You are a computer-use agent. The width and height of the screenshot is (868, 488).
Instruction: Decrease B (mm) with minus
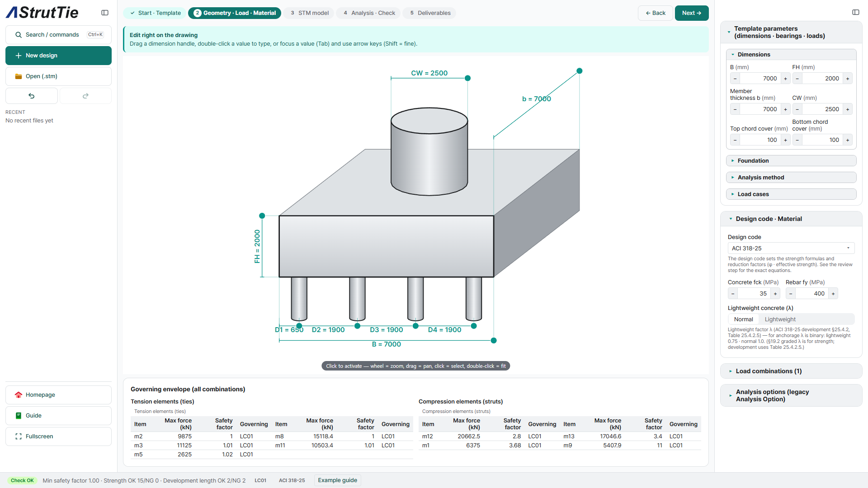tap(735, 79)
